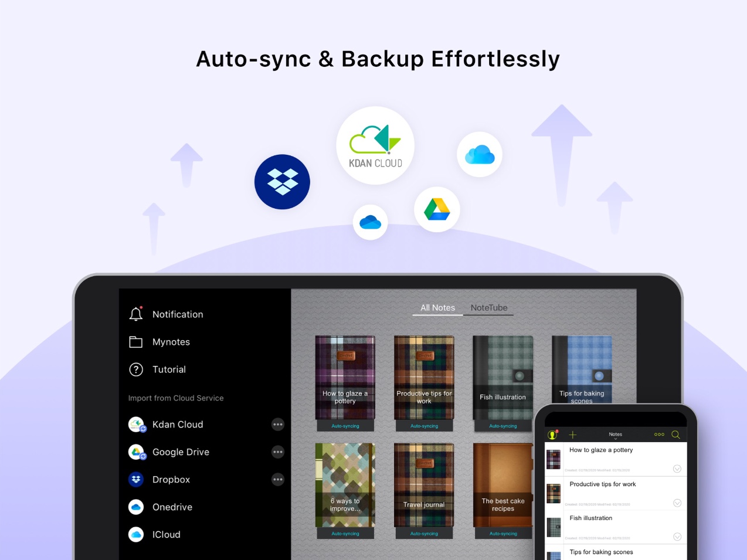Expand the How to glaze a pottery row chevron
The width and height of the screenshot is (747, 560).
pyautogui.click(x=677, y=469)
